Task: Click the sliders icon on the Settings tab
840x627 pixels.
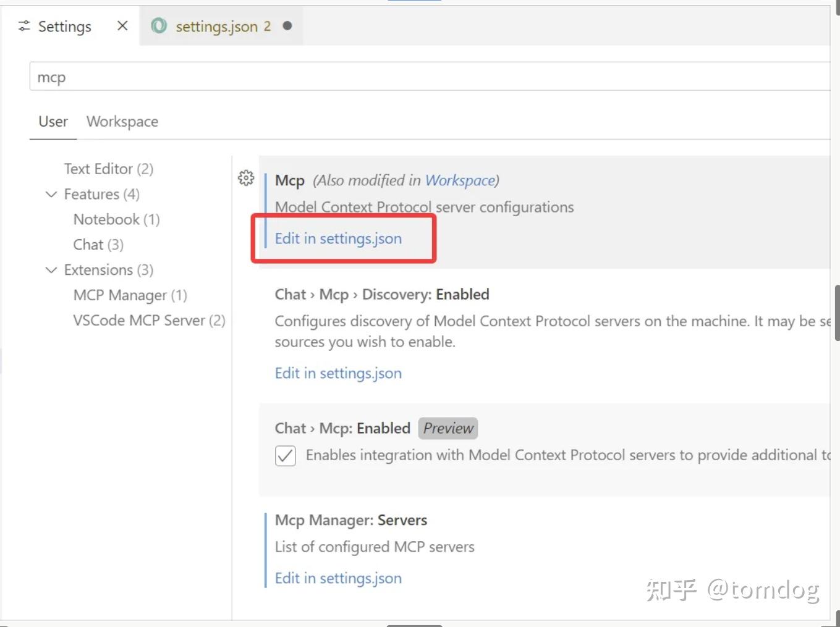Action: pyautogui.click(x=23, y=26)
